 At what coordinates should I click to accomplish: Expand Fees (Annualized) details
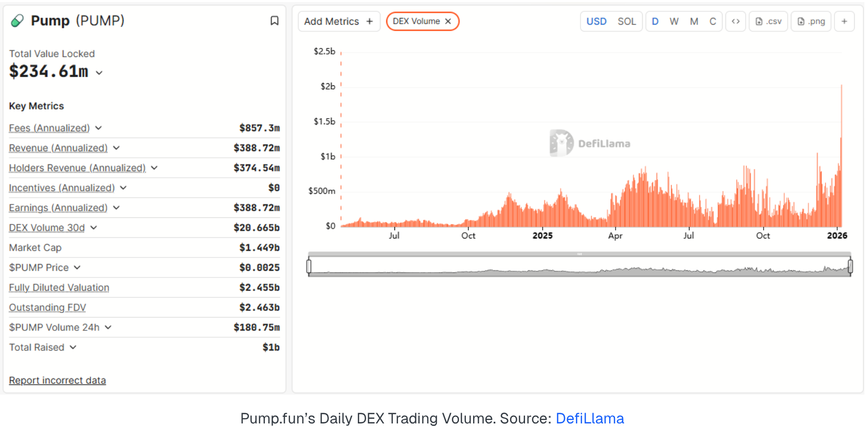pos(98,128)
